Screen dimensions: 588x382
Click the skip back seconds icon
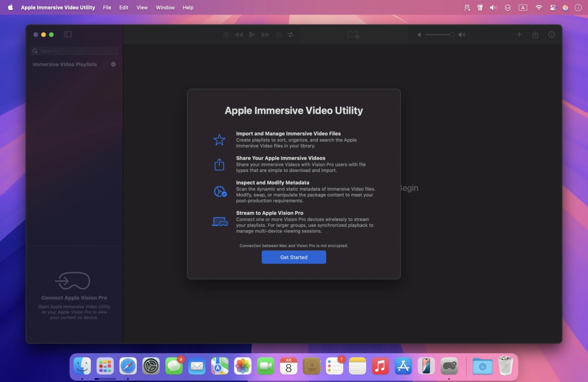[226, 34]
